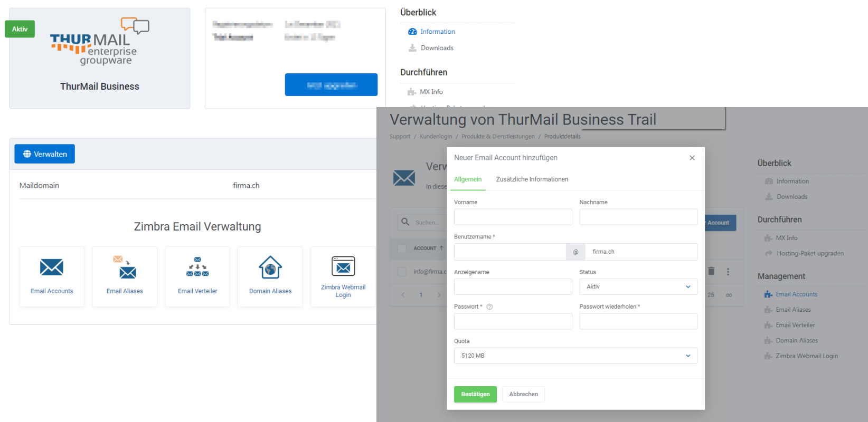Open Information link in top Überblick
The height and width of the screenshot is (422, 868).
coord(438,32)
